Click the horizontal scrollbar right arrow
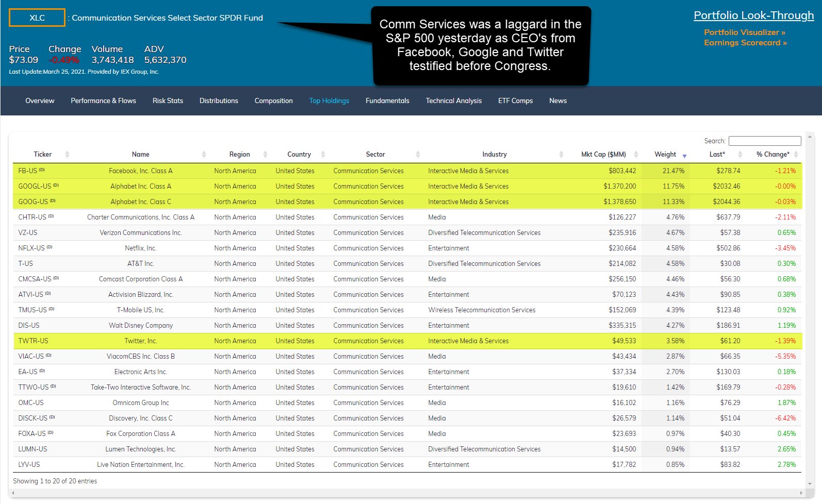Image resolution: width=822 pixels, height=504 pixels. [801, 493]
